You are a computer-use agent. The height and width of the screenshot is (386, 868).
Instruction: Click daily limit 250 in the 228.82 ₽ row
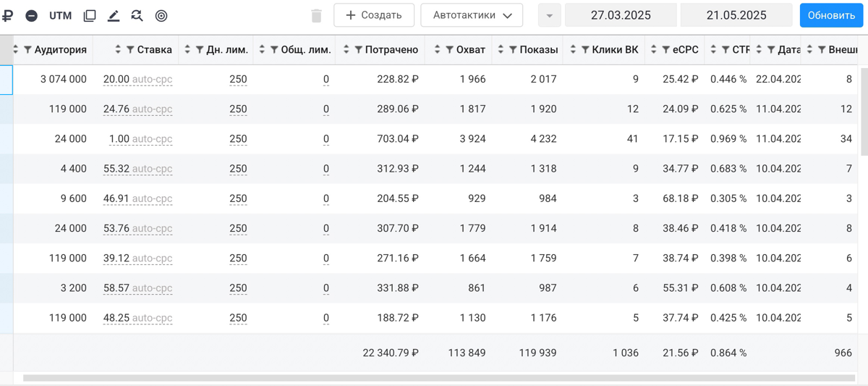click(x=238, y=80)
